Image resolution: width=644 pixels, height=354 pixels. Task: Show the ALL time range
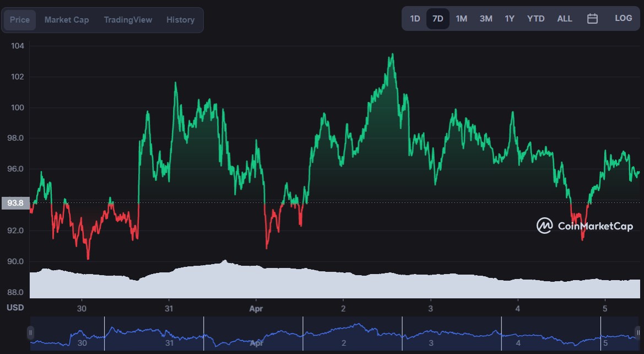point(564,19)
